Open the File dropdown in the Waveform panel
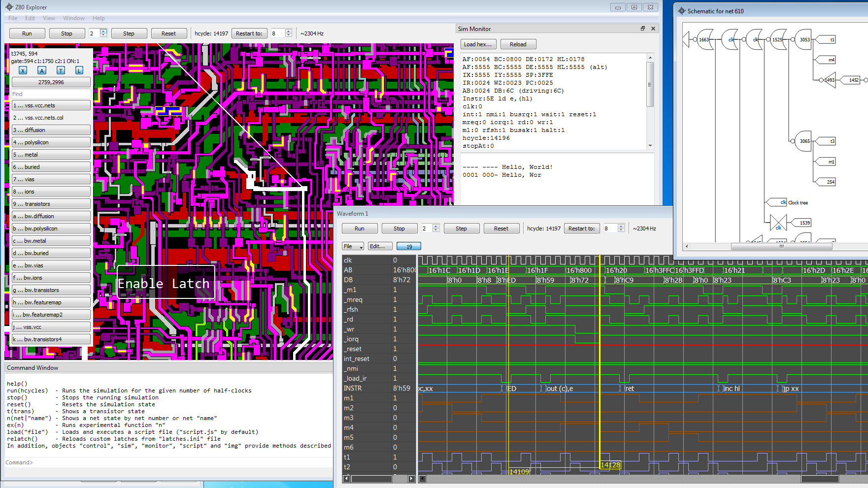 tap(353, 246)
